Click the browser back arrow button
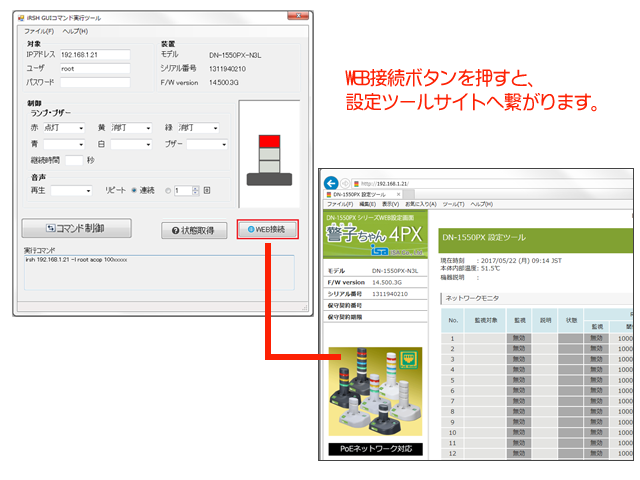This screenshot has width=640, height=480. [331, 183]
